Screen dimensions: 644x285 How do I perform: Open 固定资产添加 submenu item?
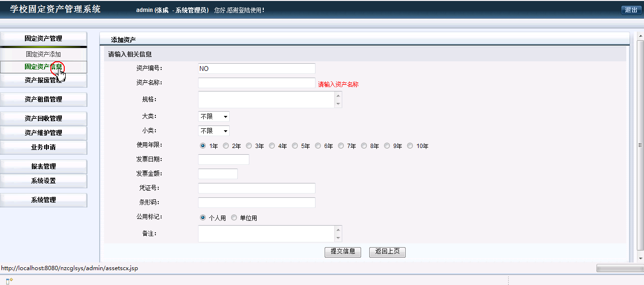click(x=44, y=55)
